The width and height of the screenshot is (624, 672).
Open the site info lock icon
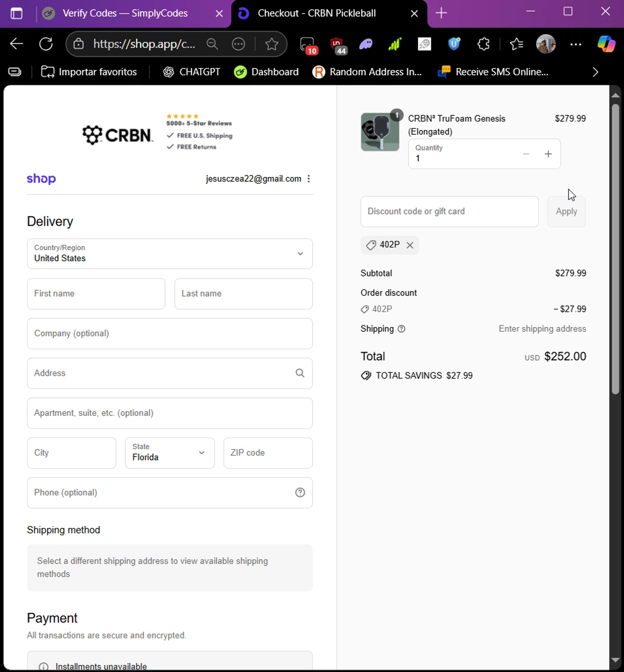(78, 44)
